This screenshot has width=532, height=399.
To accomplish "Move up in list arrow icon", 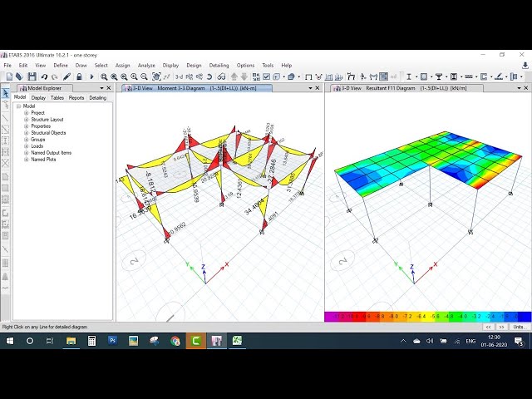I will point(234,77).
